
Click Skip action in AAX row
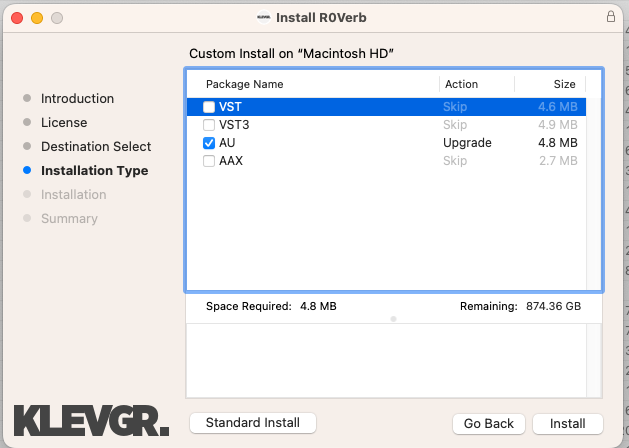455,161
